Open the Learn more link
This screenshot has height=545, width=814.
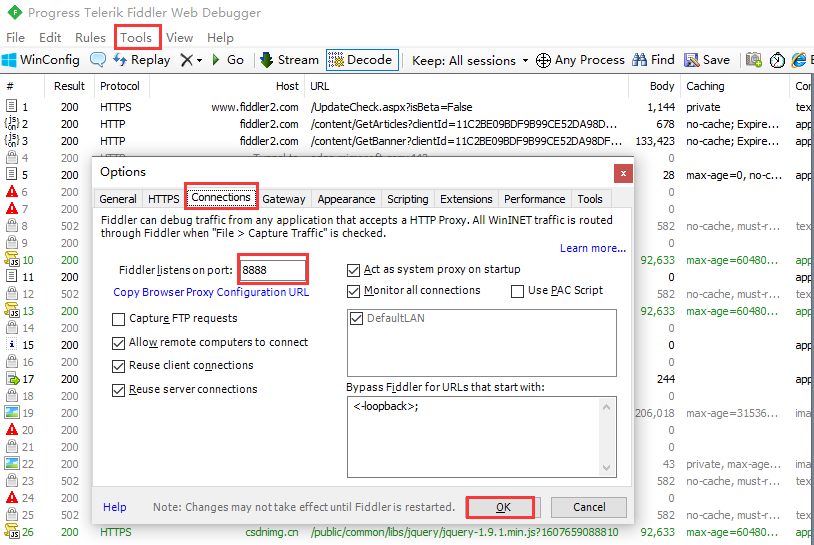tap(593, 248)
